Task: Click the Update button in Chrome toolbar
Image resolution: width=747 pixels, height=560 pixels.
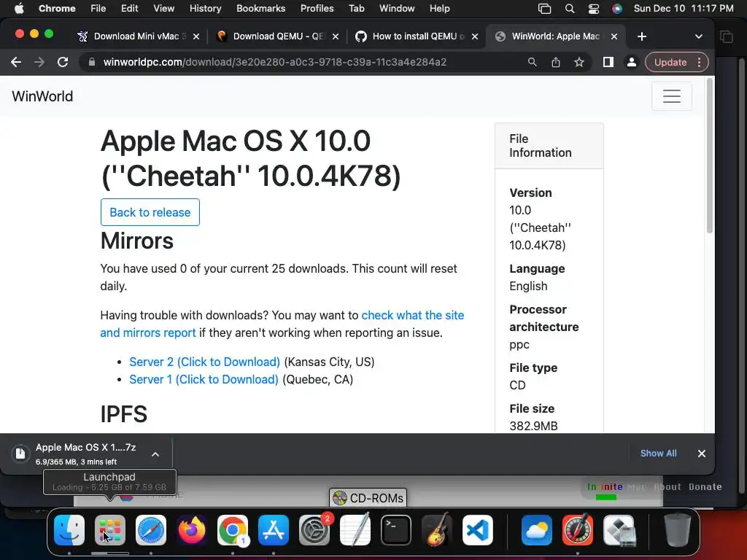Action: coord(670,63)
